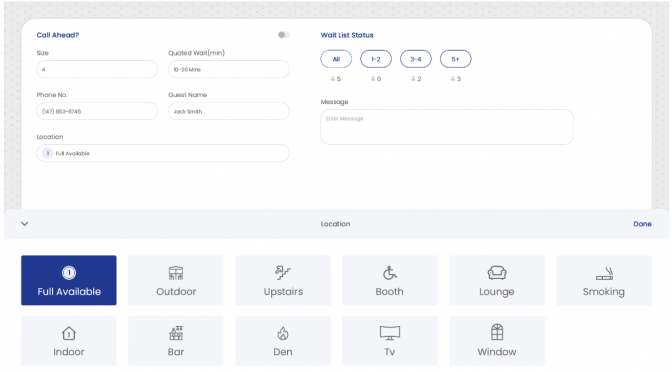Pick the Window seating tile
The image size is (672, 372).
tap(497, 341)
